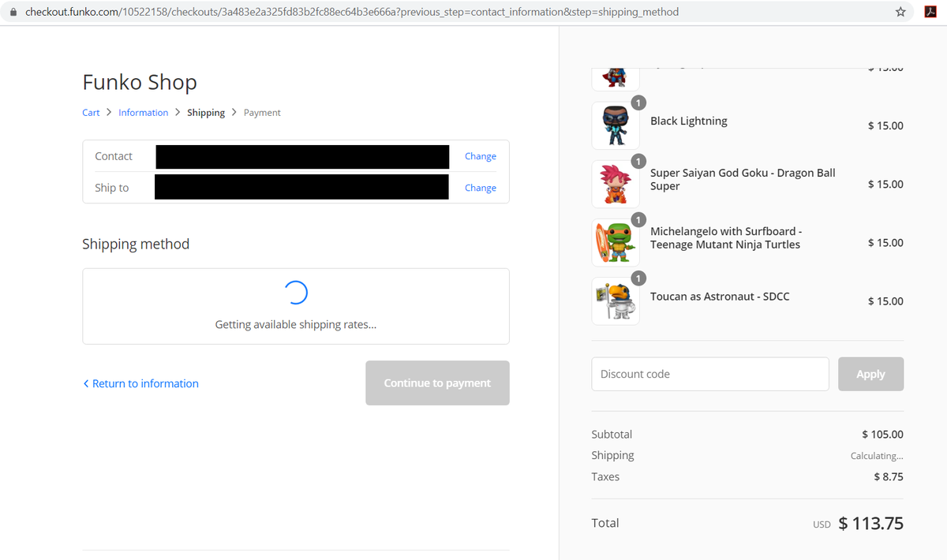Screen dimensions: 947x560
Task: Click the Black Lightning product thumbnail
Action: click(616, 125)
